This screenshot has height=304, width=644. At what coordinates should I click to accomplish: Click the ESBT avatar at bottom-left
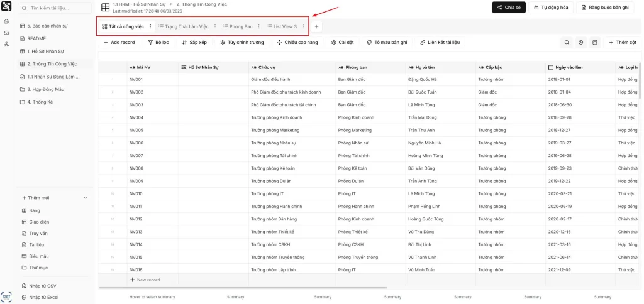coord(6,297)
